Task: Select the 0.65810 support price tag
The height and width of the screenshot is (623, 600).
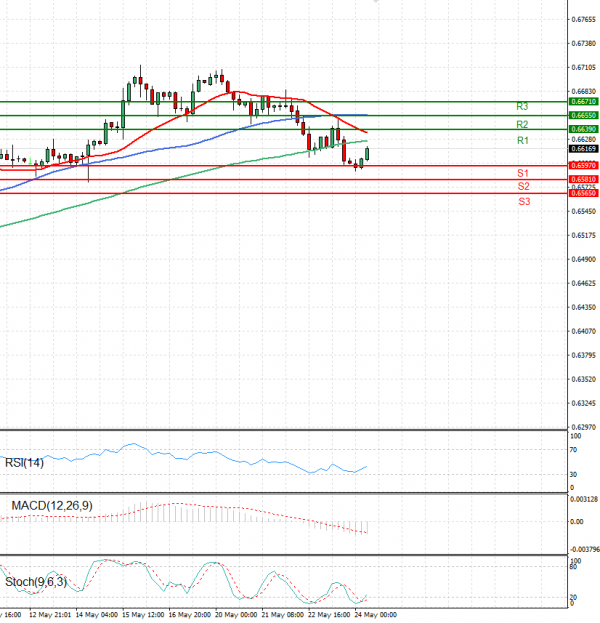Action: tap(583, 179)
